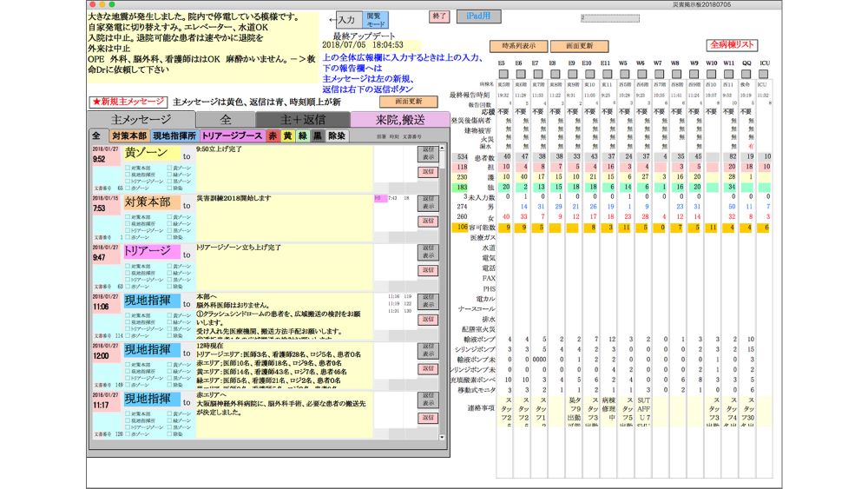Click the gray button under ward QQ
868x489 pixels.
click(x=746, y=74)
